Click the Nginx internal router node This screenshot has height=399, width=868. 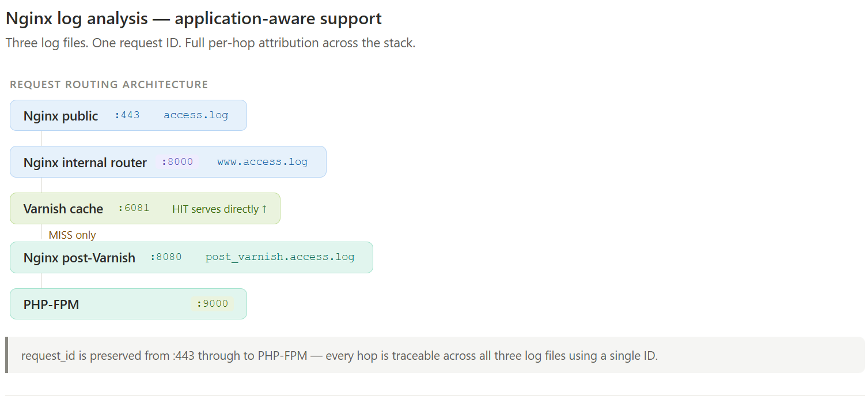pyautogui.click(x=168, y=161)
